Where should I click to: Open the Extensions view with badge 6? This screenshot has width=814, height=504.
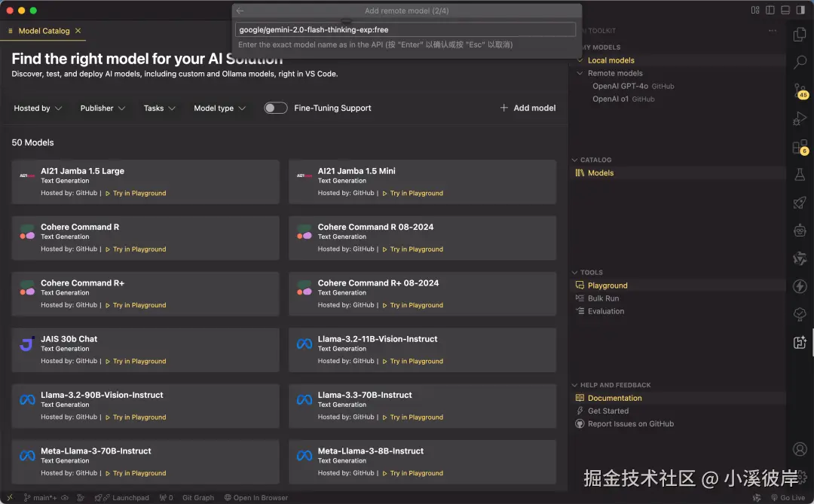(x=800, y=147)
